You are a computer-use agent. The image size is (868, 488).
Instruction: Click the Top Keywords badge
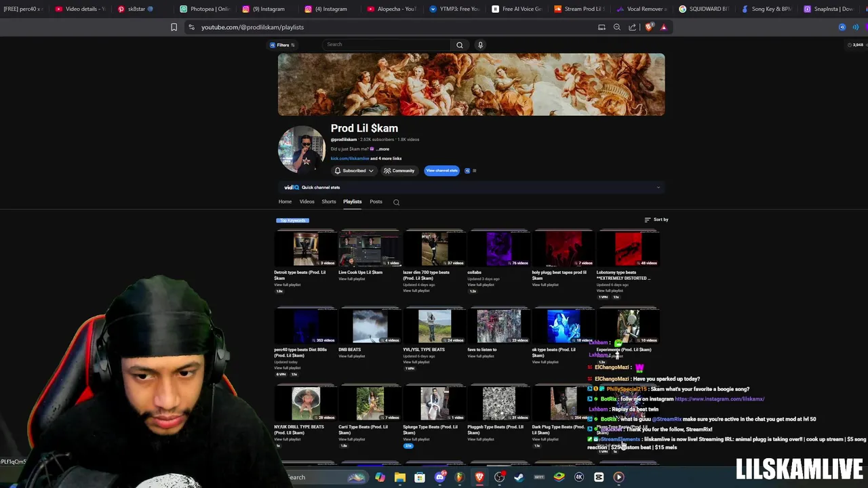click(292, 220)
